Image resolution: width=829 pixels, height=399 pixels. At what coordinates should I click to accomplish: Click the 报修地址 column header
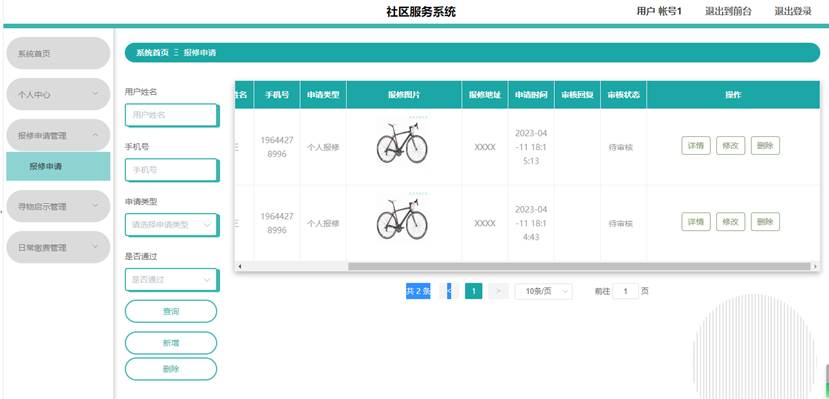pyautogui.click(x=485, y=95)
